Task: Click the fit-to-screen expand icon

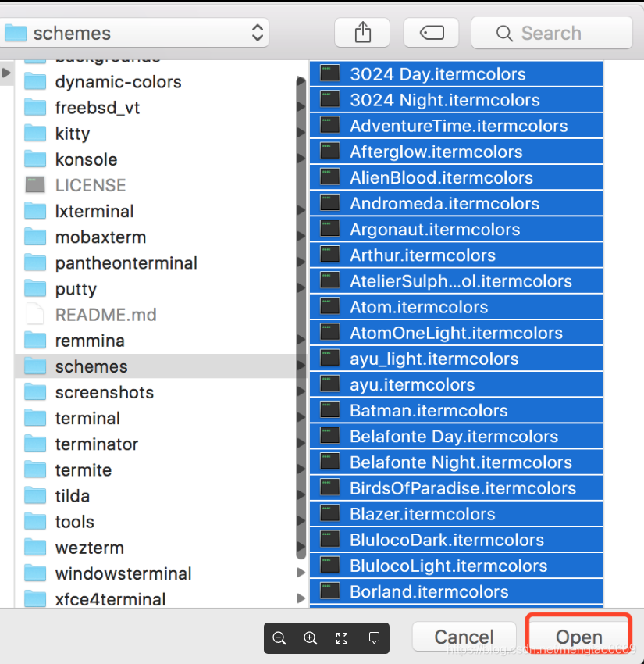Action: (342, 637)
